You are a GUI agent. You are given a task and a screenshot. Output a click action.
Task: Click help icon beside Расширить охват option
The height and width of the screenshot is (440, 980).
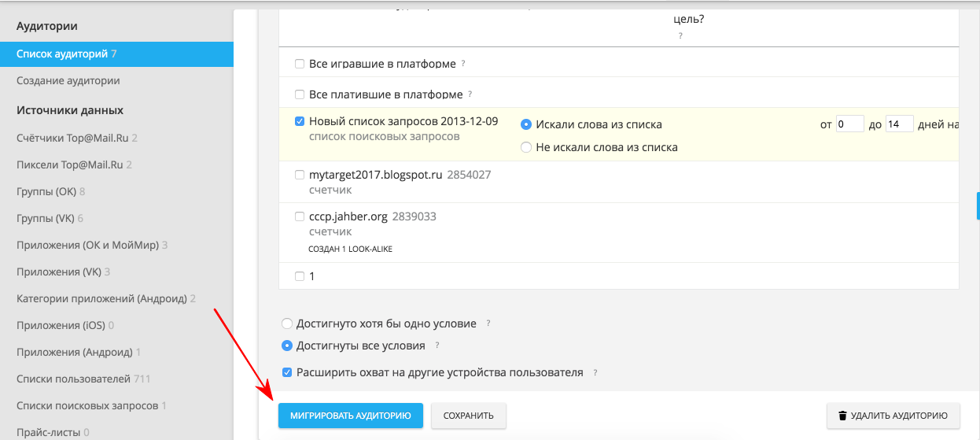tap(594, 373)
